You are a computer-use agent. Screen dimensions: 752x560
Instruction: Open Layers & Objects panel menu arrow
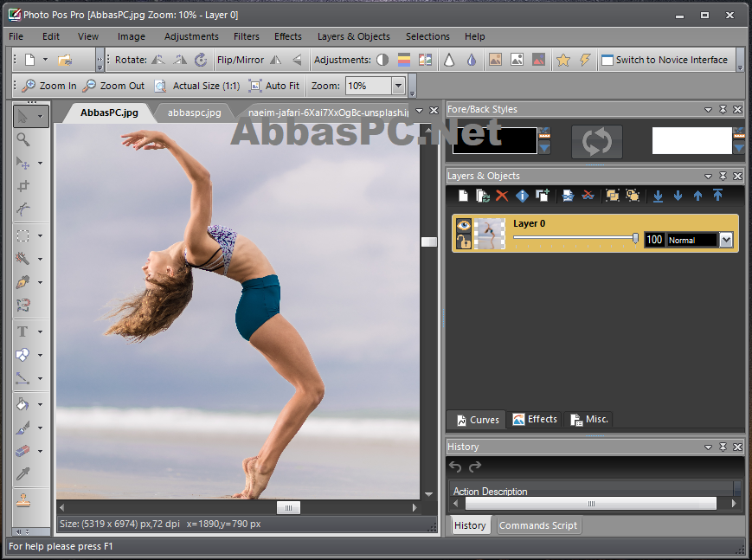click(x=708, y=176)
